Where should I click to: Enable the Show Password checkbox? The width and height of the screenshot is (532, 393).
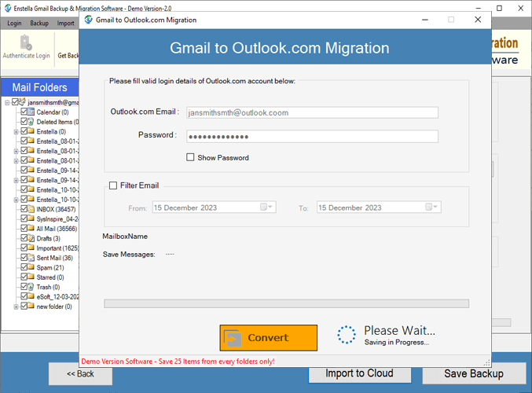[190, 157]
